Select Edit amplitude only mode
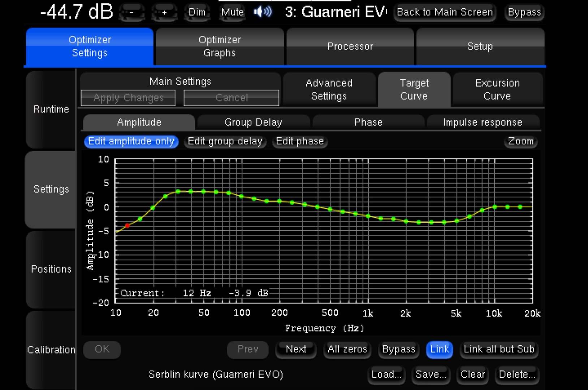Screen dimensions: 588x390 (x=131, y=141)
